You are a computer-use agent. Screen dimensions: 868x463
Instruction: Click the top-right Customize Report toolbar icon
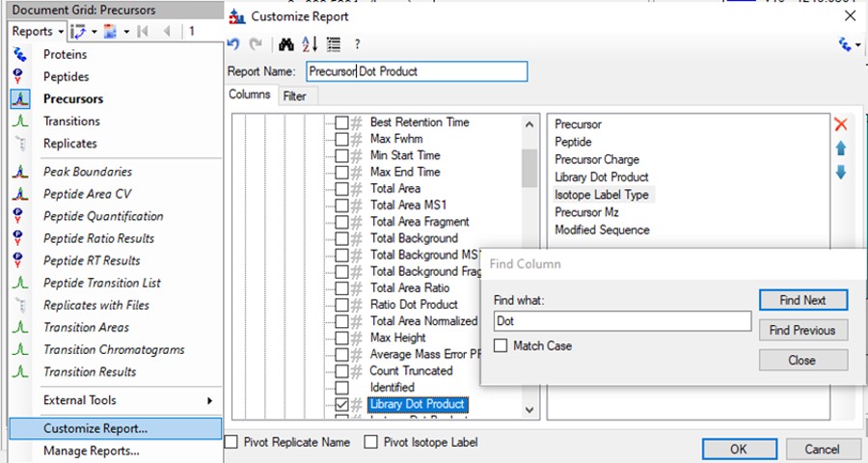845,44
